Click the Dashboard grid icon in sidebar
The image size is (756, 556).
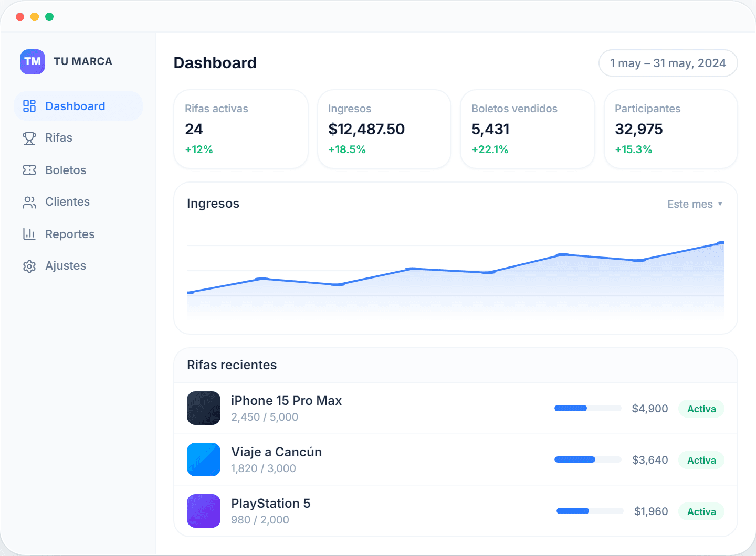pyautogui.click(x=29, y=106)
